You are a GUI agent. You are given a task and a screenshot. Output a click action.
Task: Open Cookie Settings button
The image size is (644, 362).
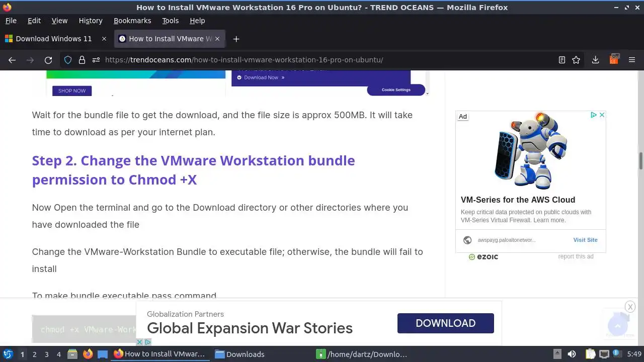click(396, 89)
